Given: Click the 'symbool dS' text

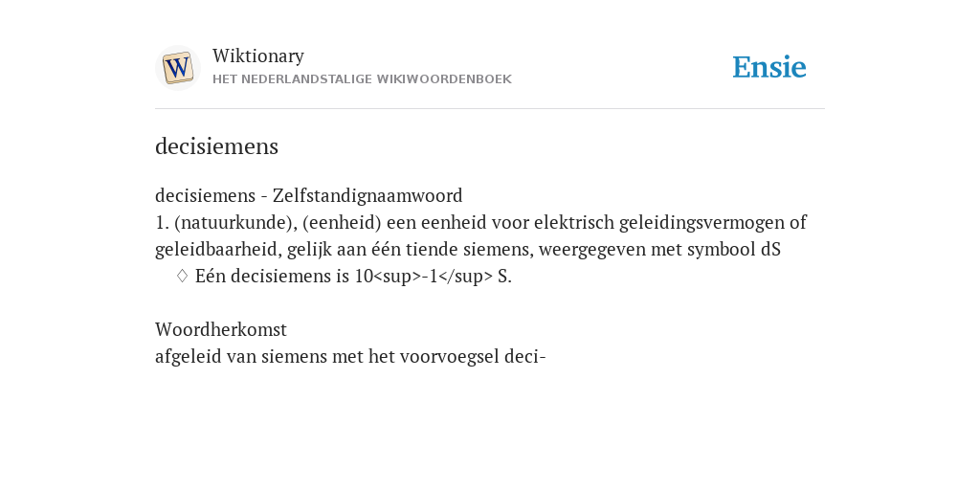Looking at the screenshot, I should [x=734, y=250].
